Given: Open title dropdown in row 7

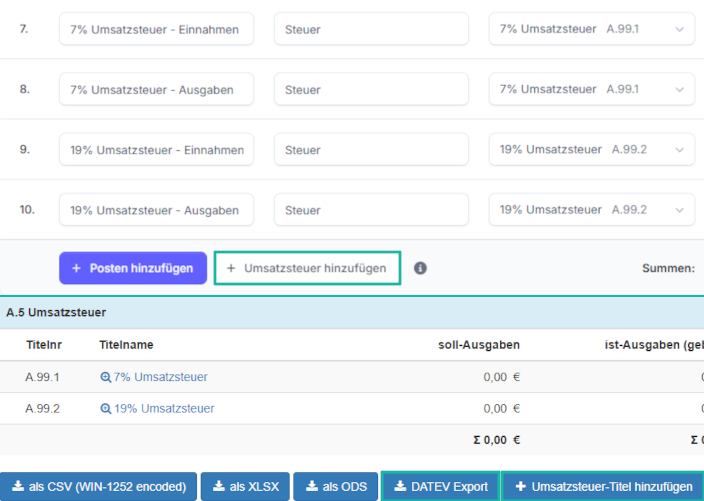Looking at the screenshot, I should point(592,29).
